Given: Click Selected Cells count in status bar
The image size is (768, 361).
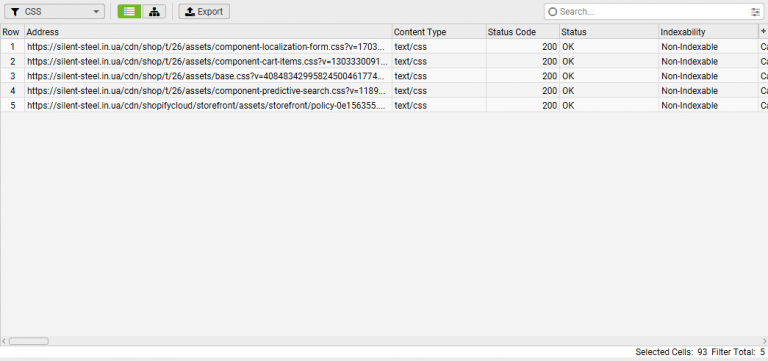Looking at the screenshot, I should coord(671,352).
